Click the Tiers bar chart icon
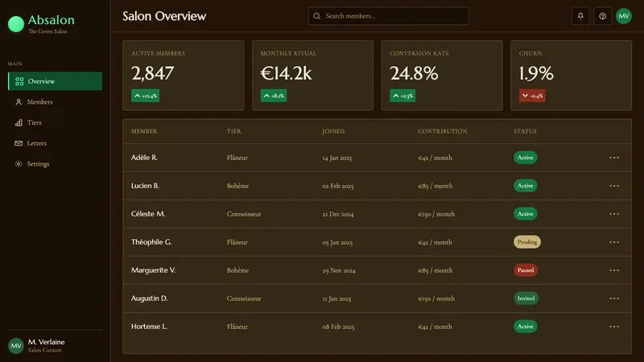The image size is (644, 362). 19,122
